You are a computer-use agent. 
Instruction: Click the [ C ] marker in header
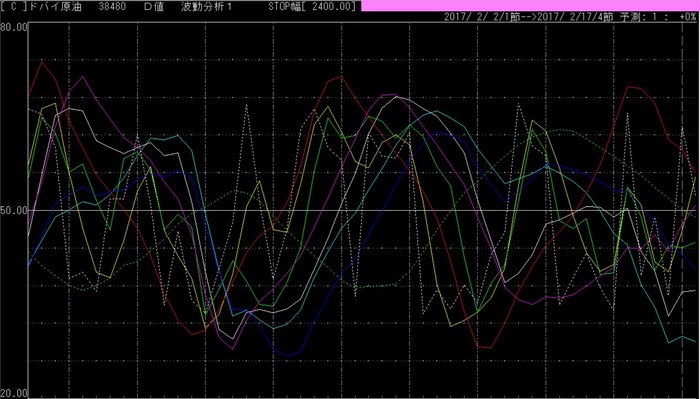point(14,6)
